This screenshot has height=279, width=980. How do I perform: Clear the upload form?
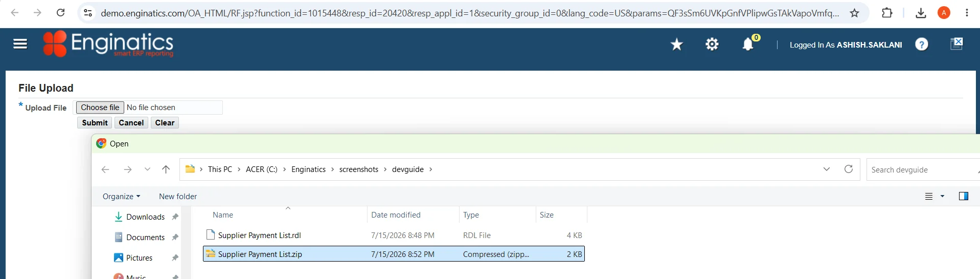click(165, 123)
